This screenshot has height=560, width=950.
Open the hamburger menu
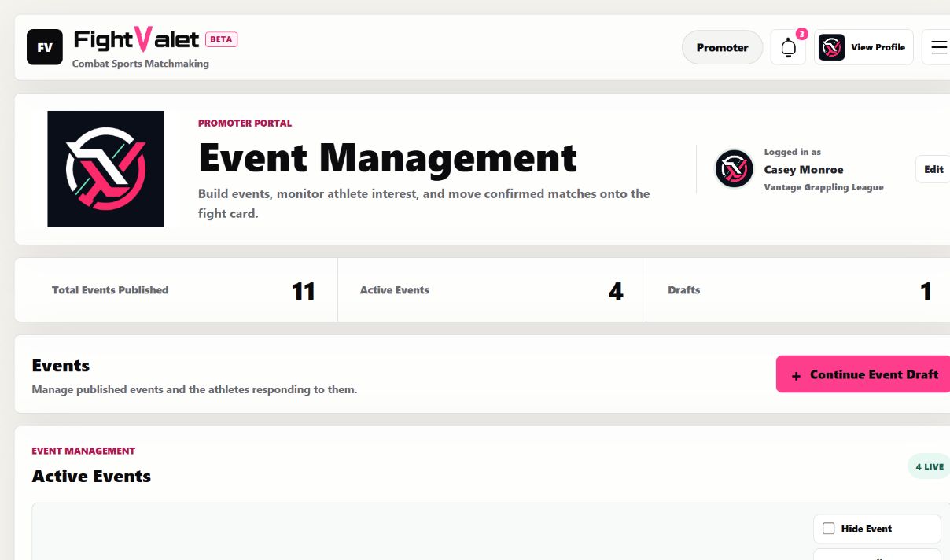938,47
